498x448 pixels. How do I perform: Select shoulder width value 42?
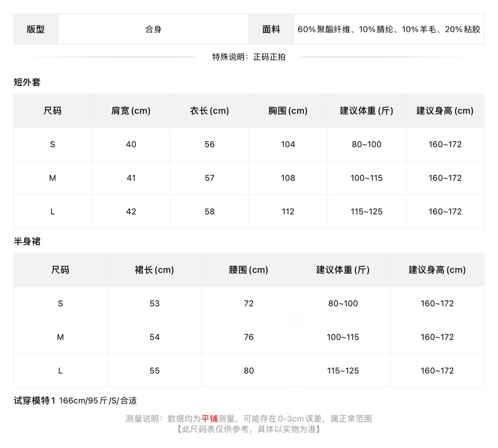[x=131, y=212]
